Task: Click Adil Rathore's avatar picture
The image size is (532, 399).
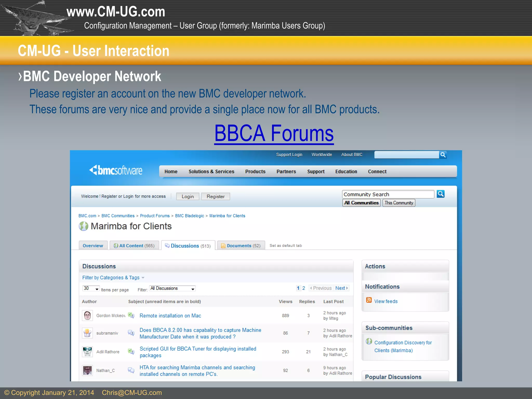Action: pyautogui.click(x=87, y=352)
